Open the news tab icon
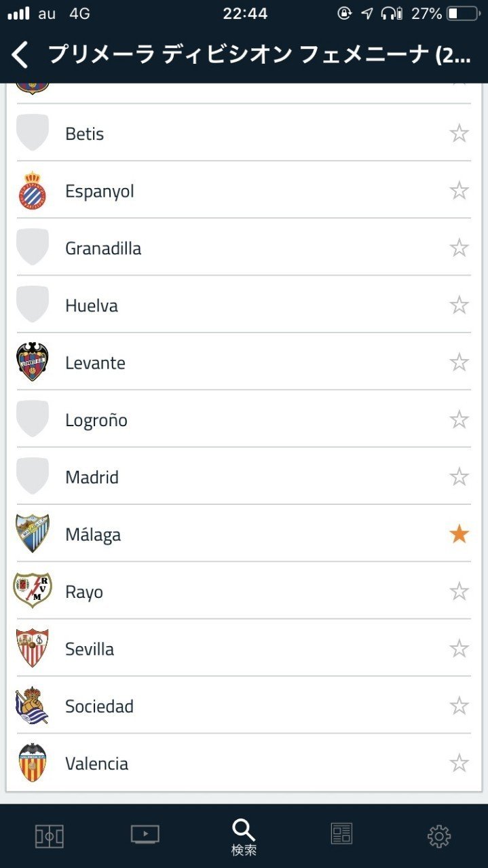The height and width of the screenshot is (868, 488). coord(341,834)
